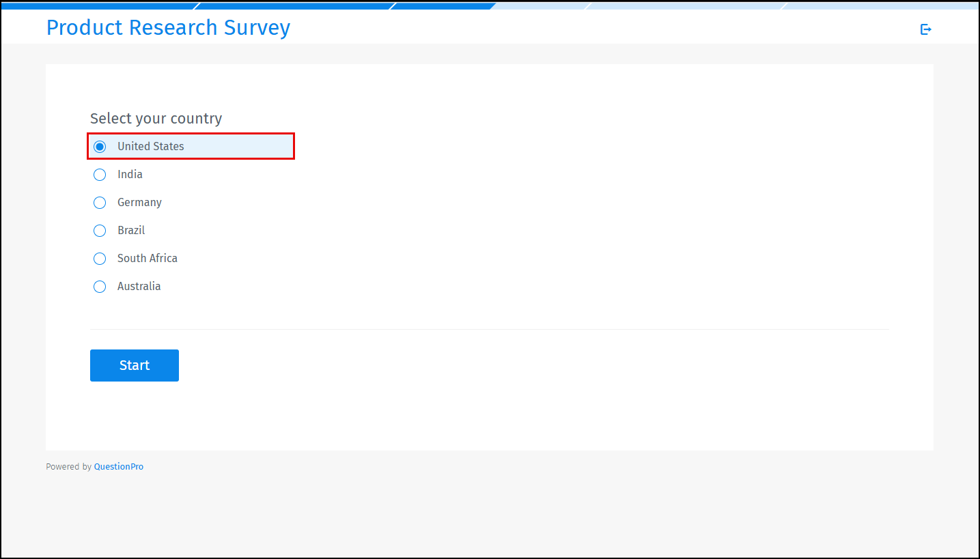The width and height of the screenshot is (980, 559).
Task: Select South Africa as your country
Action: [100, 258]
